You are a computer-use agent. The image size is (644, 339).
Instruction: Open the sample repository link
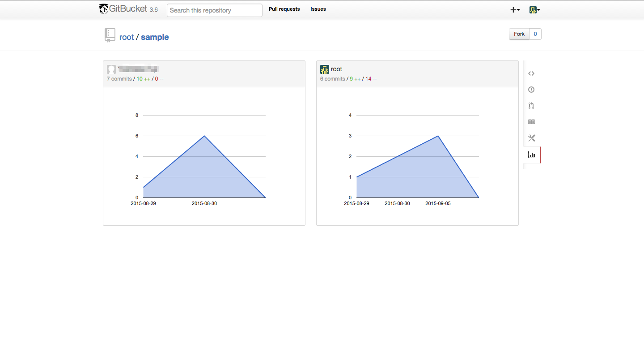coord(155,37)
